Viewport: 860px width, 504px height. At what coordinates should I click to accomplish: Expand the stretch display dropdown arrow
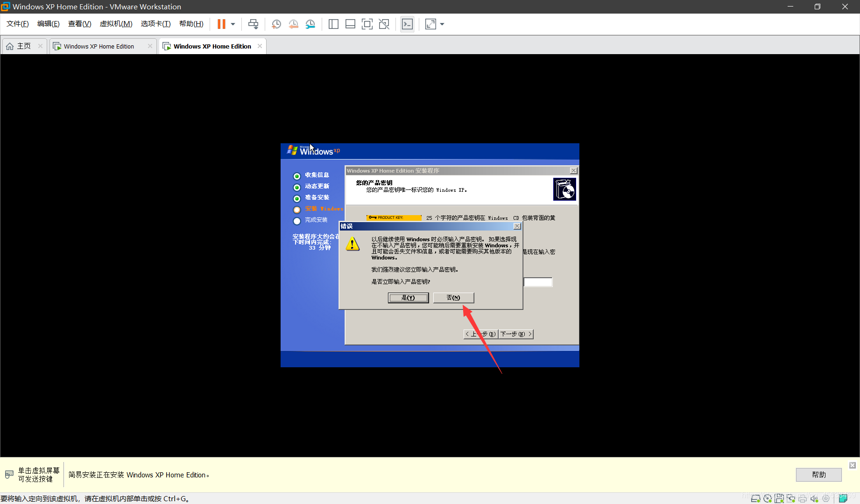coord(442,24)
